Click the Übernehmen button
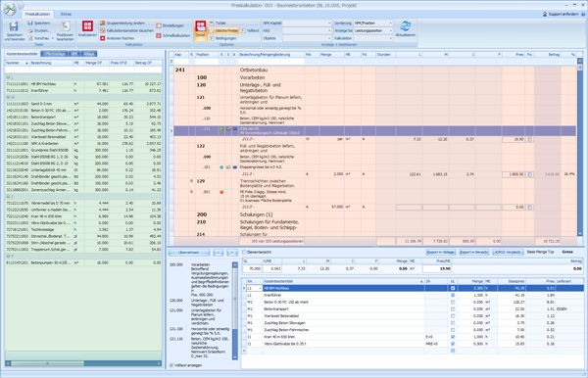The width and height of the screenshot is (588, 378). 188,253
